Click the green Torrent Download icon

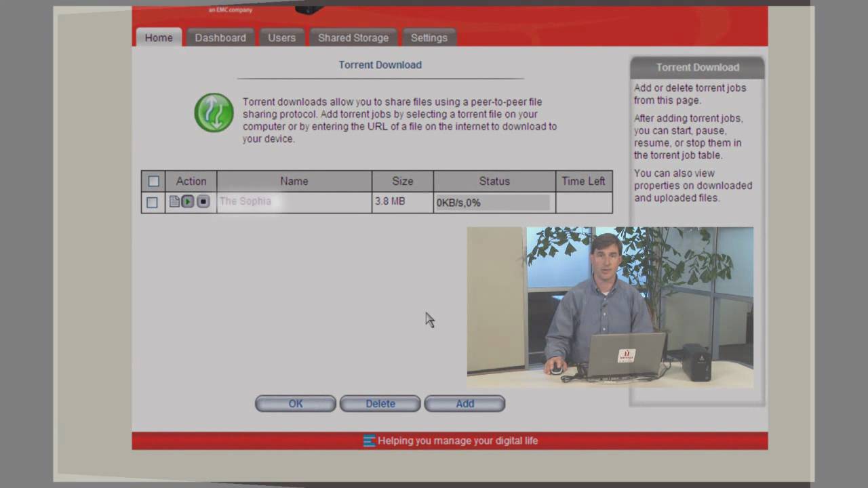click(x=214, y=113)
